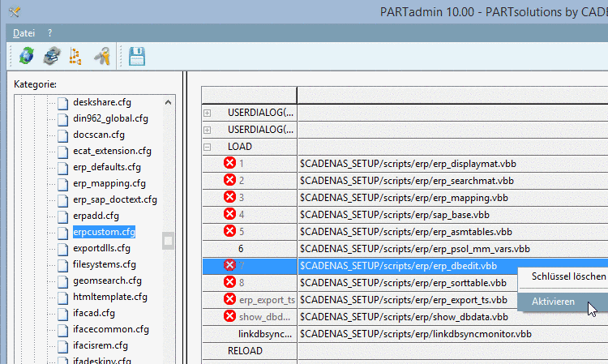The width and height of the screenshot is (608, 364).
Task: Click the erp_asmtables.vbb path cell
Action: (452, 232)
